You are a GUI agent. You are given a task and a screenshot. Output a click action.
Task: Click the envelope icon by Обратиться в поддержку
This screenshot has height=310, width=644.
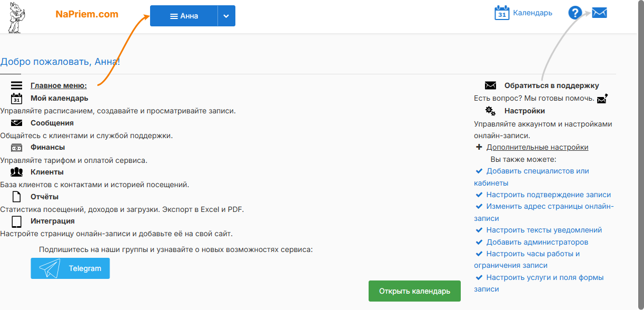tap(491, 85)
